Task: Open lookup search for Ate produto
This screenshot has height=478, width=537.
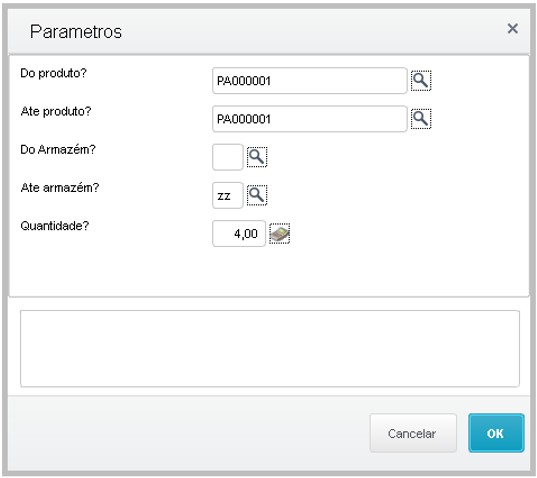Action: pos(421,119)
